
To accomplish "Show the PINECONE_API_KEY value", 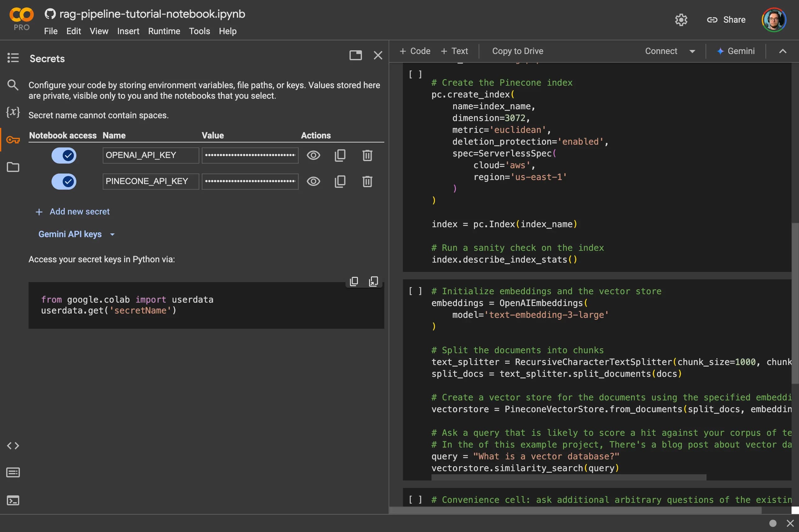I will click(313, 182).
